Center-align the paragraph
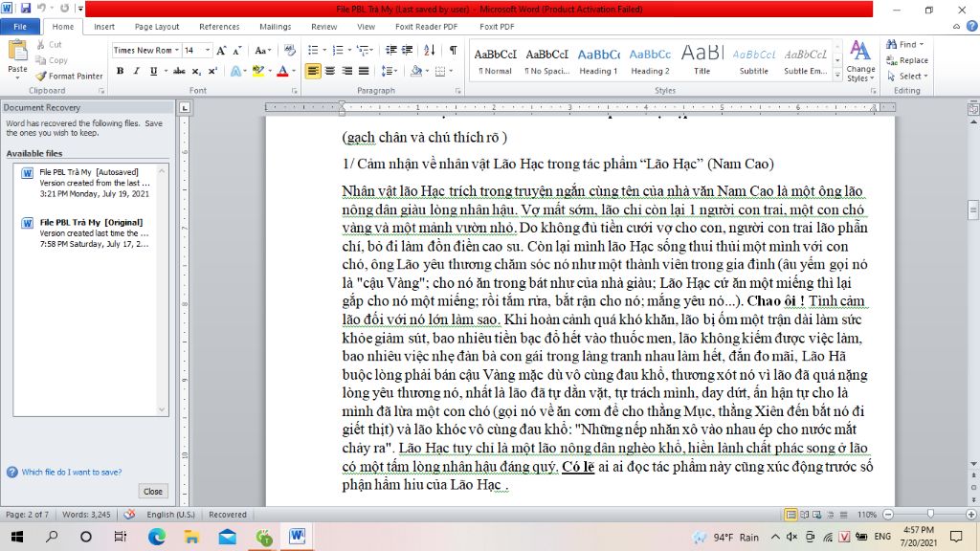980x551 pixels. (330, 71)
